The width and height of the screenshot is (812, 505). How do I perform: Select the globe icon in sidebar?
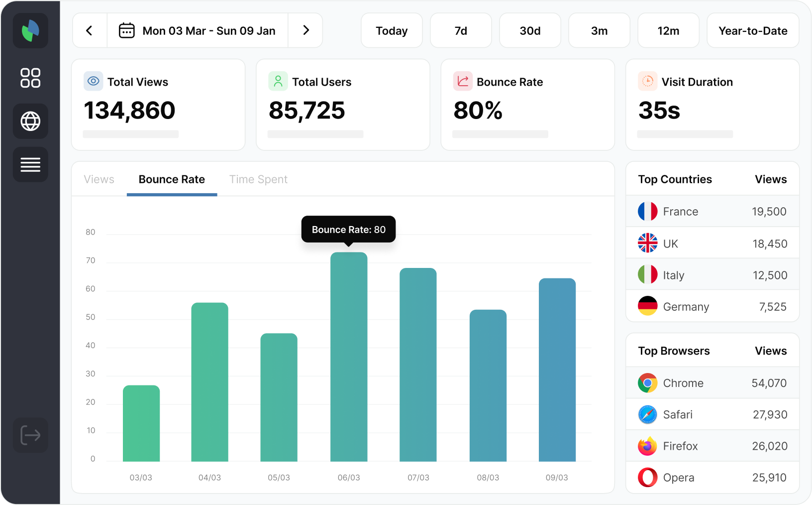(30, 121)
